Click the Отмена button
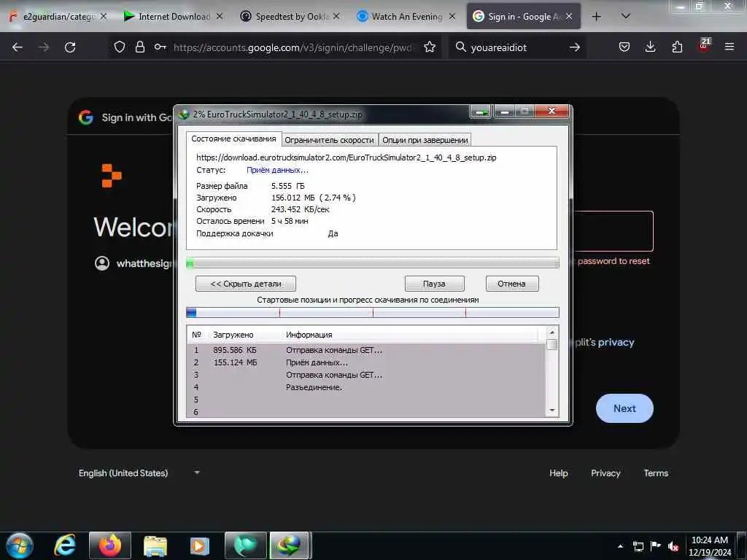The image size is (747, 560). pyautogui.click(x=512, y=284)
